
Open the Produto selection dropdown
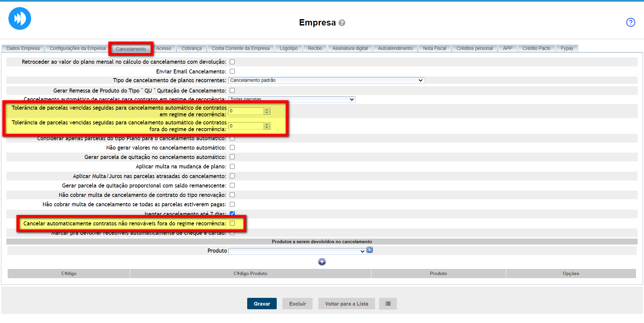click(x=297, y=251)
